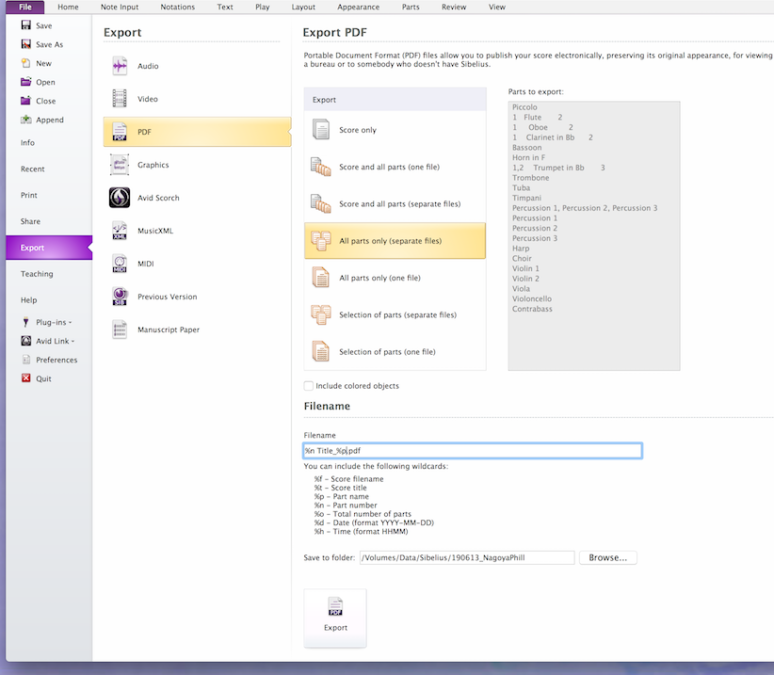Choose All parts only (one file) icon

pyautogui.click(x=321, y=278)
